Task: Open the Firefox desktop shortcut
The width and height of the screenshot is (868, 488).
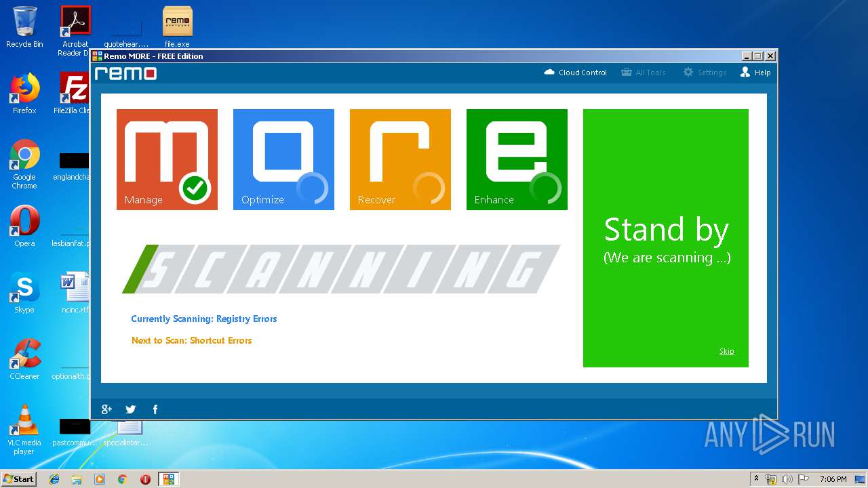Action: [x=24, y=94]
